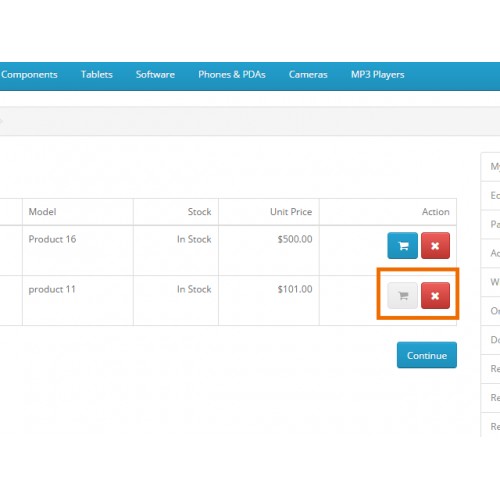This screenshot has width=500, height=500.
Task: Open the Components menu
Action: [29, 75]
